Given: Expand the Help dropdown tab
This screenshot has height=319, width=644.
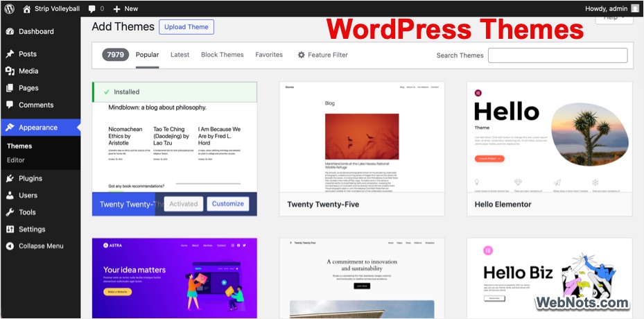Looking at the screenshot, I should point(614,19).
